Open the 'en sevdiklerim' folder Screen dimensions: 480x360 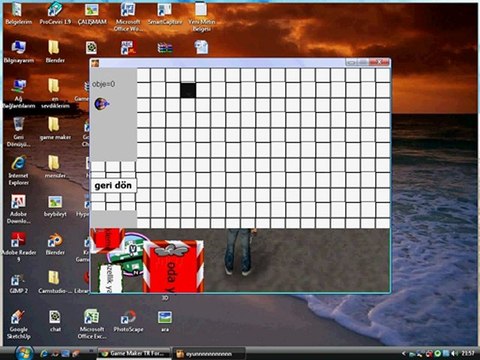(55, 94)
